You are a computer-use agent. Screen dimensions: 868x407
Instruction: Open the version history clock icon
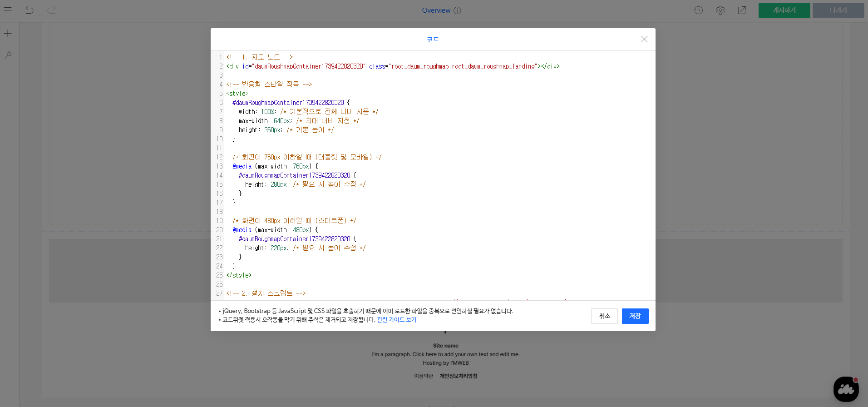point(698,10)
